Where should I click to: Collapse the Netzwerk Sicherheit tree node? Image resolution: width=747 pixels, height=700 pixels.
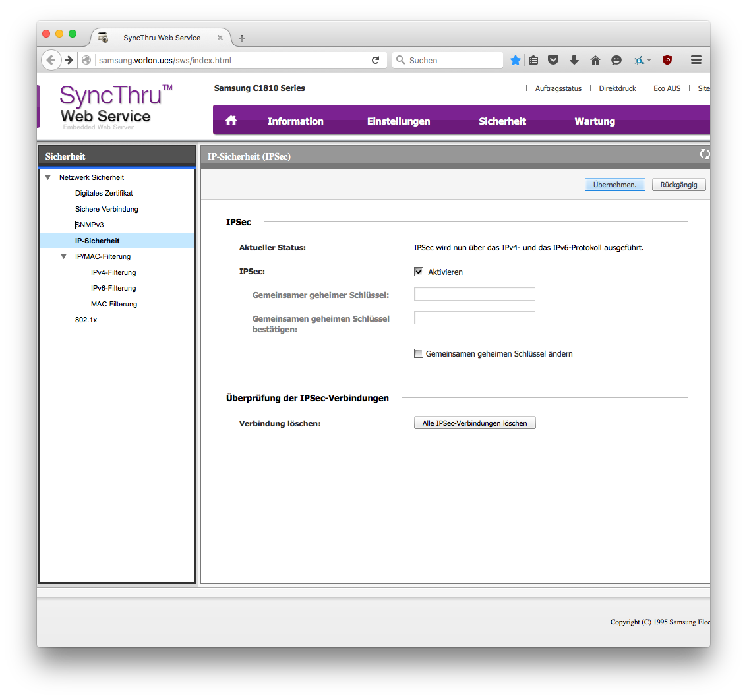[x=47, y=177]
